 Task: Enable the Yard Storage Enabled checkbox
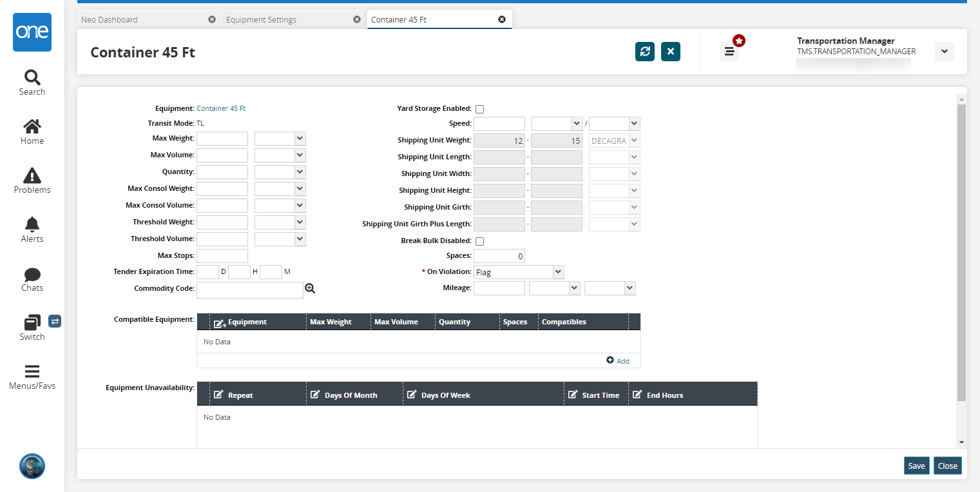coord(479,109)
